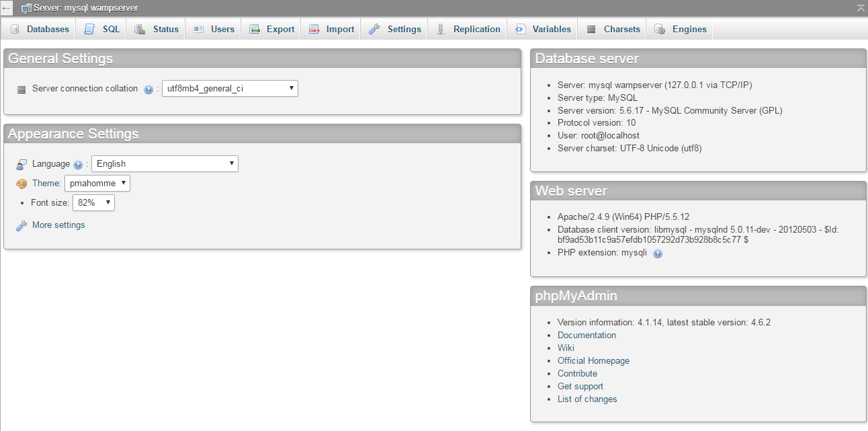Click the Web server panel header
The width and height of the screenshot is (868, 431).
click(x=698, y=191)
